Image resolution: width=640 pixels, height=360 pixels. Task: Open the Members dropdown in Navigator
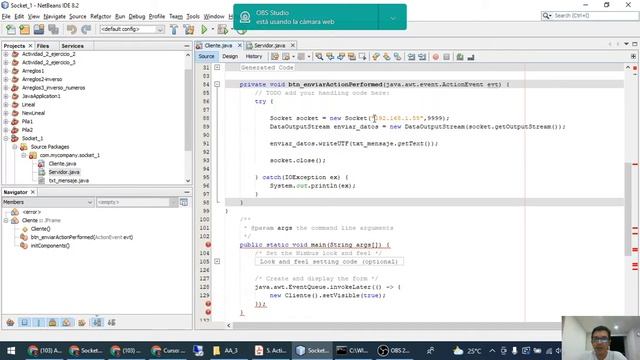[48, 202]
